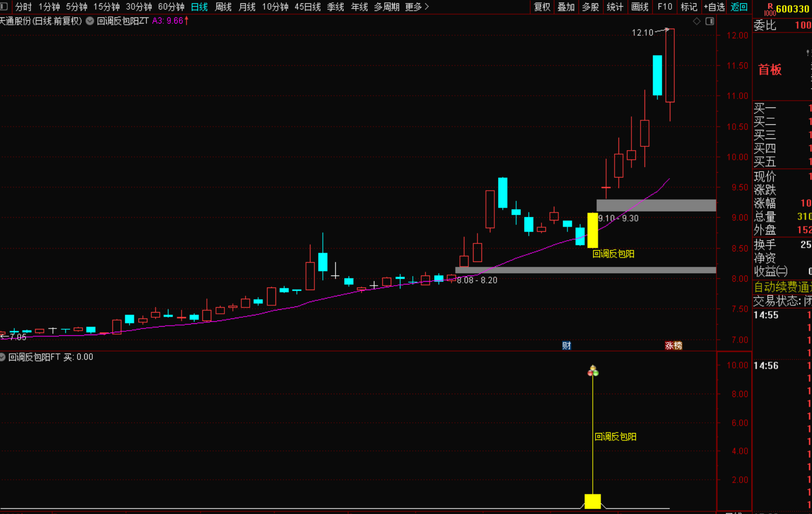Image resolution: width=812 pixels, height=514 pixels.
Task: Click the 财 financial marker icon
Action: 566,345
